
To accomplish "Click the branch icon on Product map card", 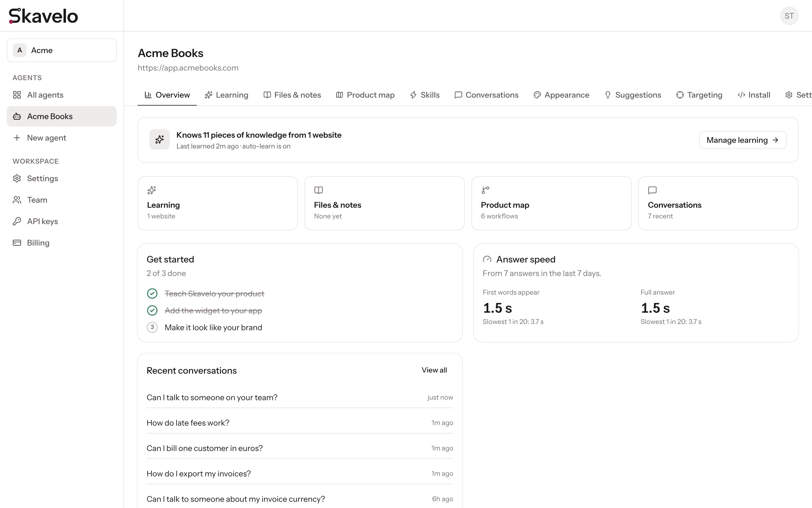I will click(485, 190).
